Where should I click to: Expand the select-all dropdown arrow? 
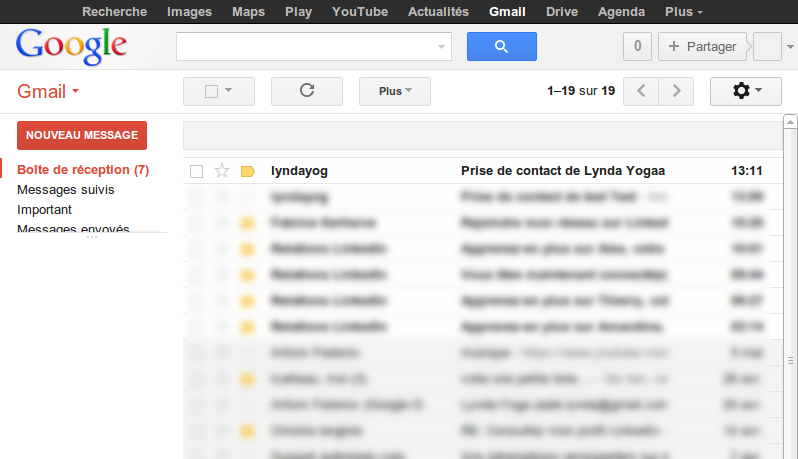[x=229, y=90]
